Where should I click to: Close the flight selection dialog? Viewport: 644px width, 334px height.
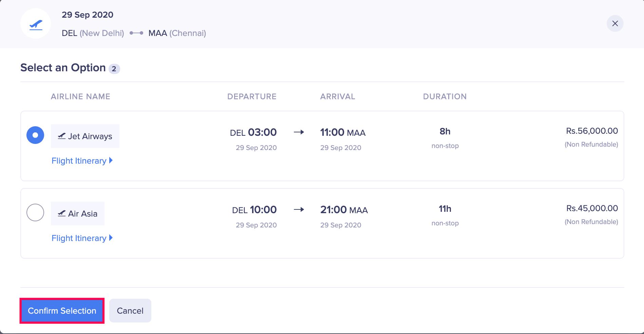(x=615, y=23)
